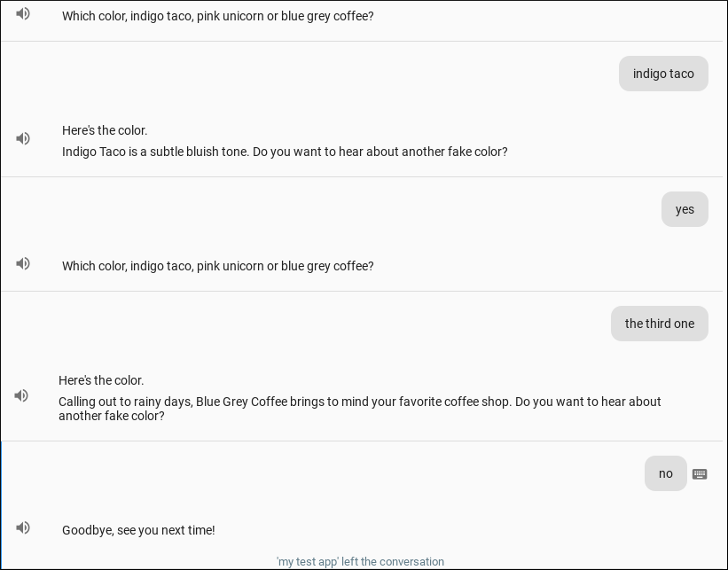Click 'Here's the color.' above the Blue Grey Coffee text
Screen dimensions: 728x570
tap(101, 380)
